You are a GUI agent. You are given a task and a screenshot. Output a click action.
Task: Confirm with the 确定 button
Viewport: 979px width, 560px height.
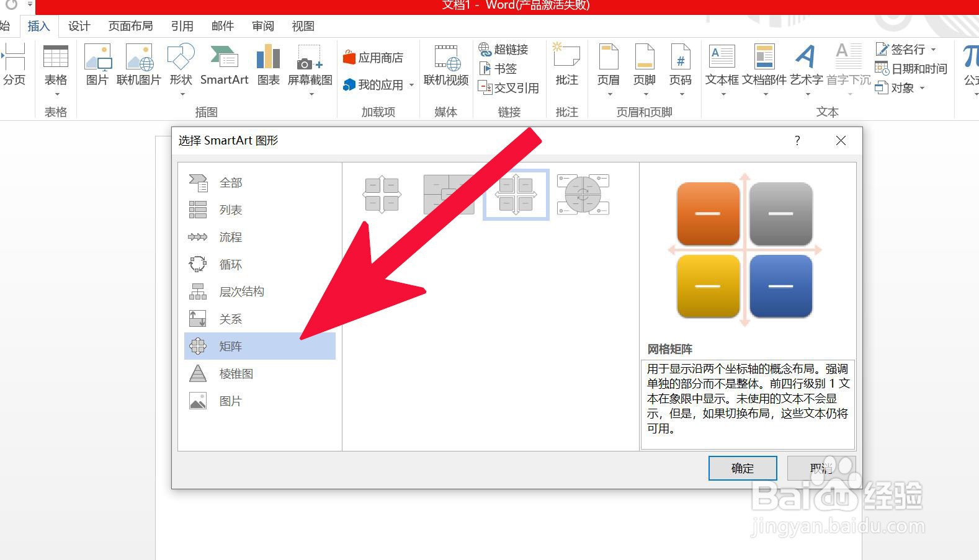(743, 468)
